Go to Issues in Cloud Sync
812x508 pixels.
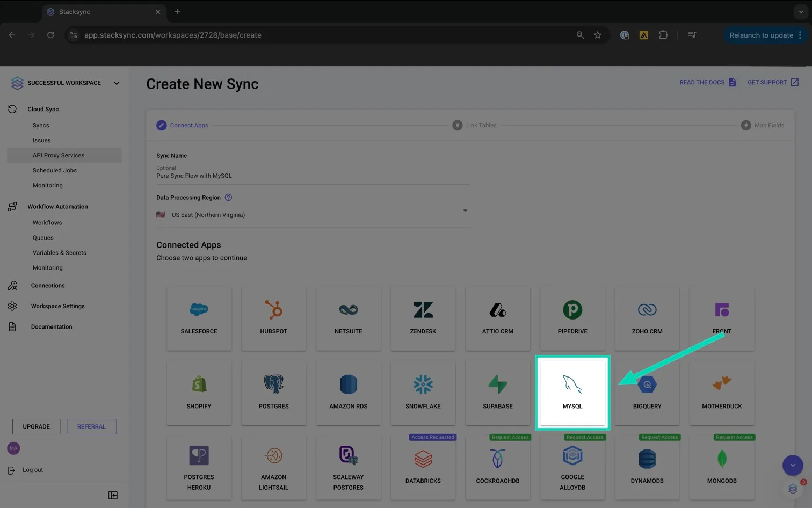(x=41, y=140)
